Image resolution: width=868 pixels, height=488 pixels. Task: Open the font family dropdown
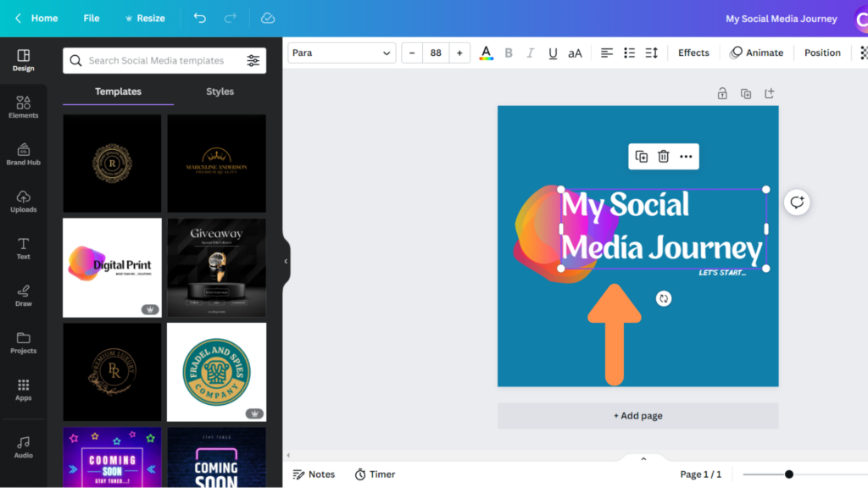[x=342, y=53]
